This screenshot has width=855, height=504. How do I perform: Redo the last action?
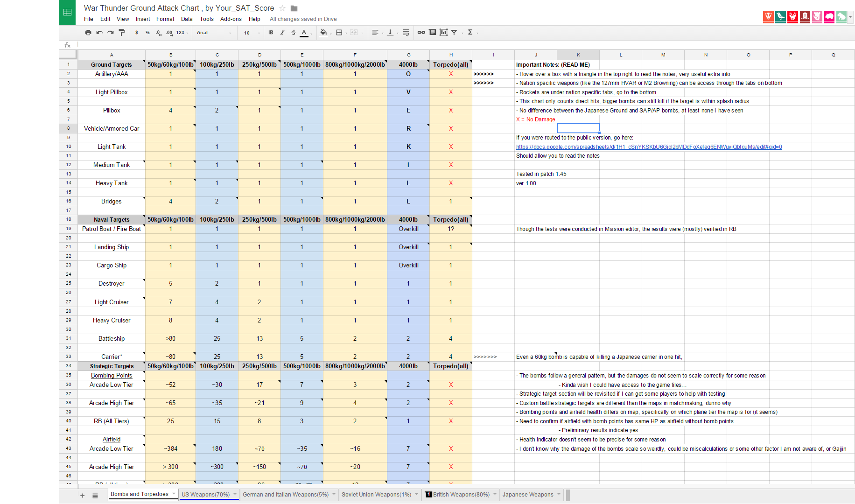click(111, 33)
